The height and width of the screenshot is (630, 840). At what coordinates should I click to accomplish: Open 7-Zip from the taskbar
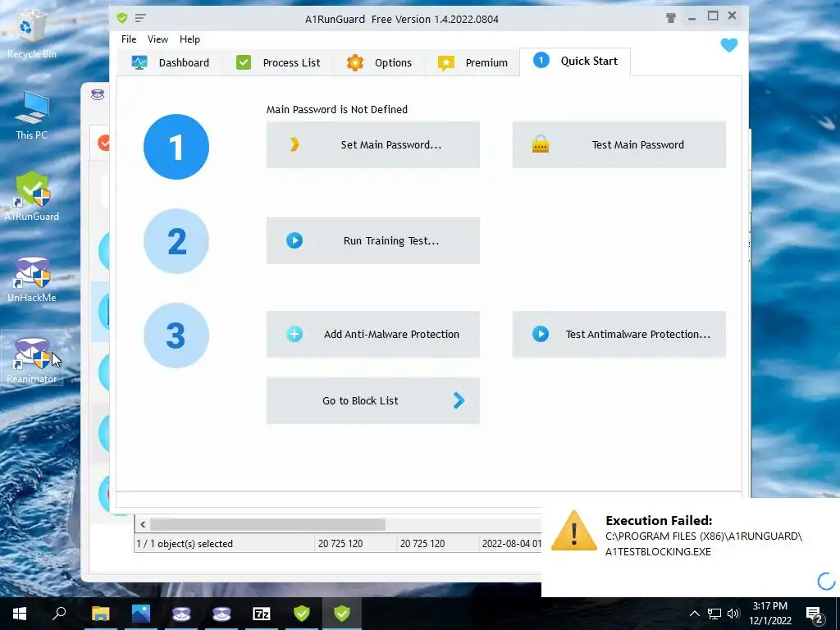[262, 614]
